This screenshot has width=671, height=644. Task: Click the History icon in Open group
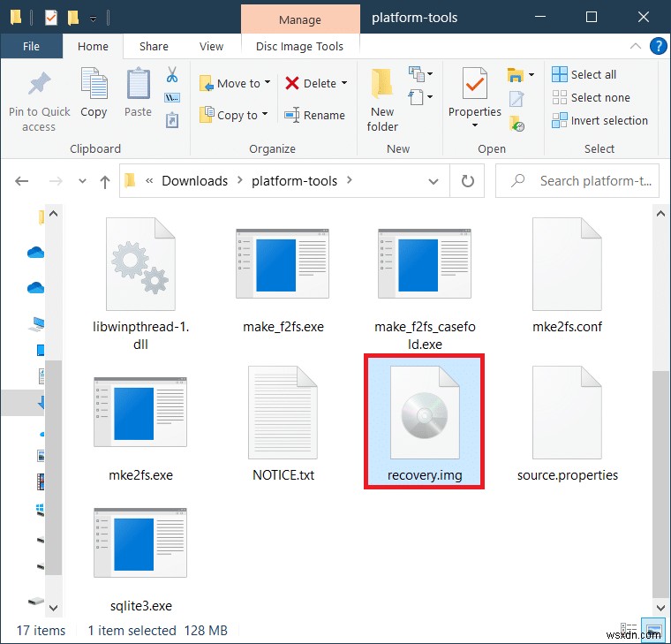click(516, 124)
